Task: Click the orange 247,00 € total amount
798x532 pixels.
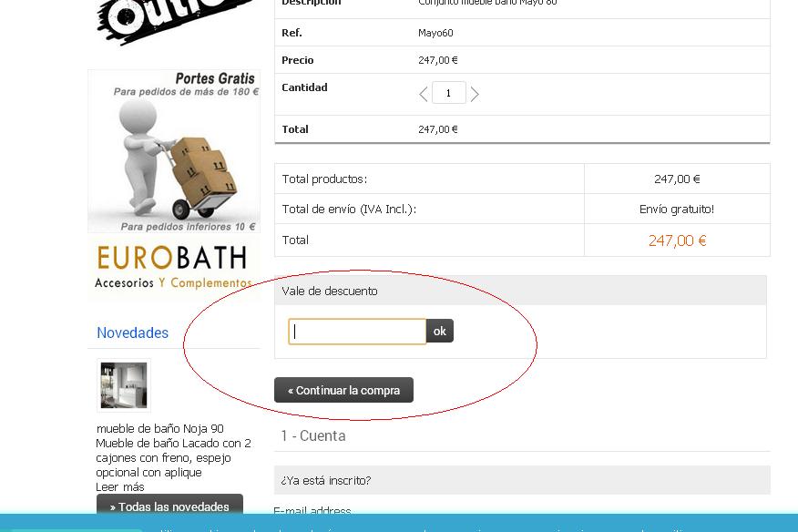Action: pos(678,240)
